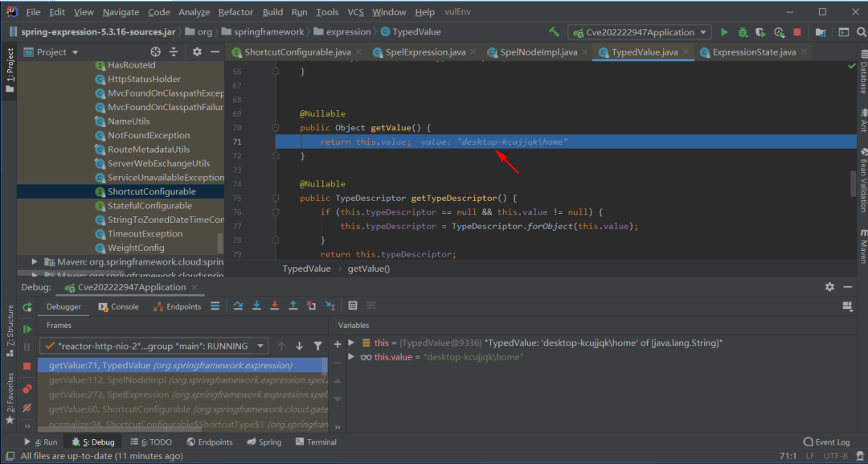Screen dimensions: 868x464
Task: Open View Breakpoints, the double red circle icon
Action: point(27,389)
